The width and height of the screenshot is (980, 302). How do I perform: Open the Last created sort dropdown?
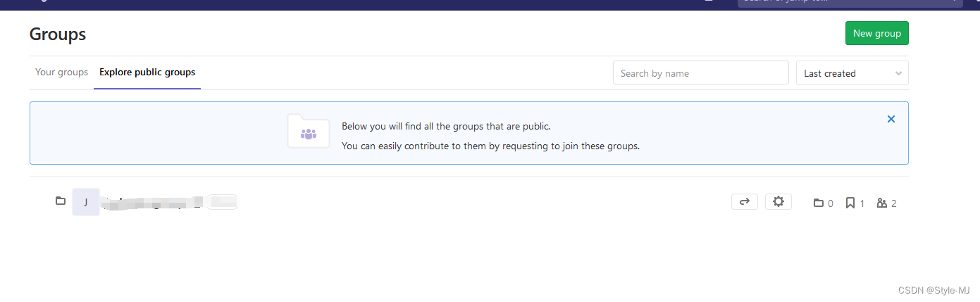click(852, 73)
